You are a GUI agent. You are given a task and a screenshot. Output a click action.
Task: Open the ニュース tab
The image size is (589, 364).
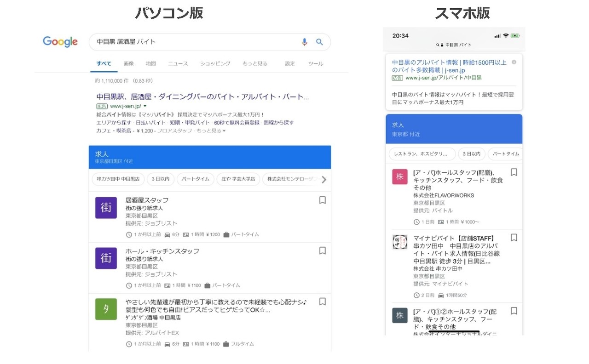(178, 63)
